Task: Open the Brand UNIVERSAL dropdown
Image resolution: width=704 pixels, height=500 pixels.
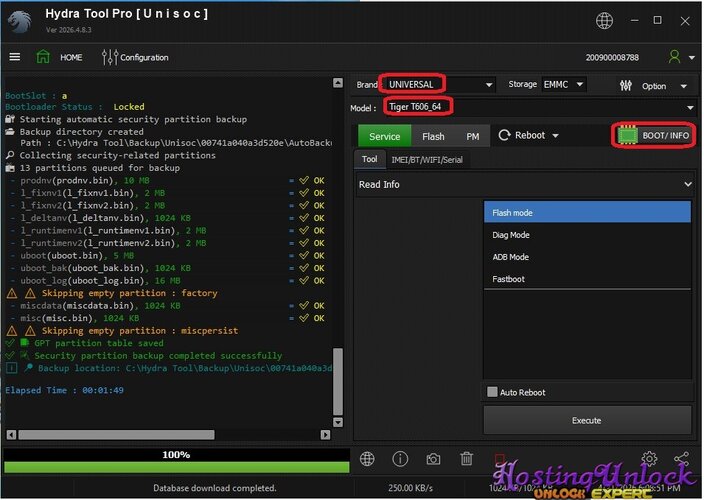Action: tap(439, 84)
